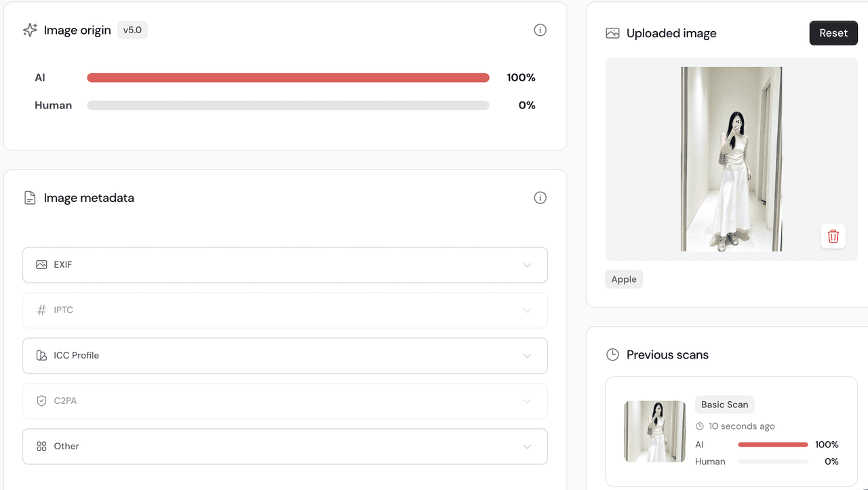Click the clock icon beside Previous scans

click(612, 354)
